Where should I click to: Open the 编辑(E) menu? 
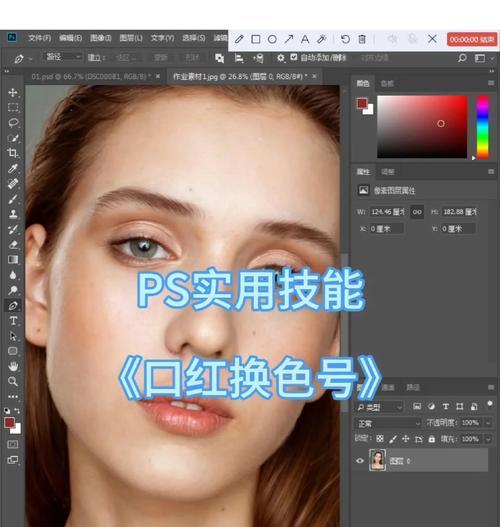coord(71,38)
